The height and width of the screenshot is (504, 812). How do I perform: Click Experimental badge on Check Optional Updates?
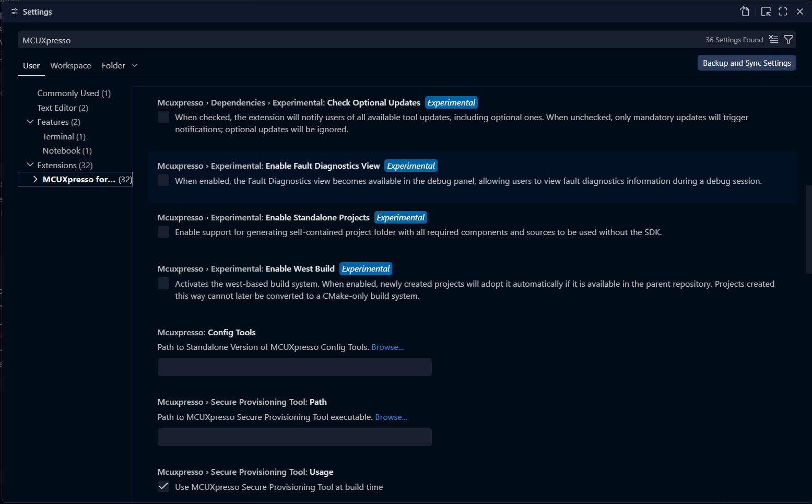(451, 103)
